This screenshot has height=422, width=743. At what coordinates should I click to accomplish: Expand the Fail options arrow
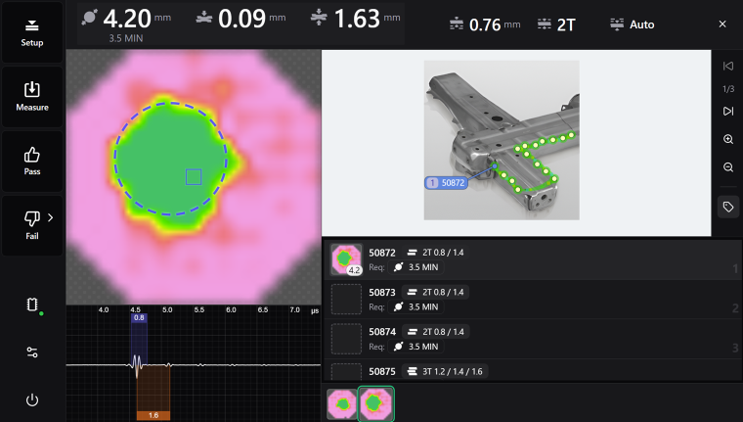pos(51,217)
